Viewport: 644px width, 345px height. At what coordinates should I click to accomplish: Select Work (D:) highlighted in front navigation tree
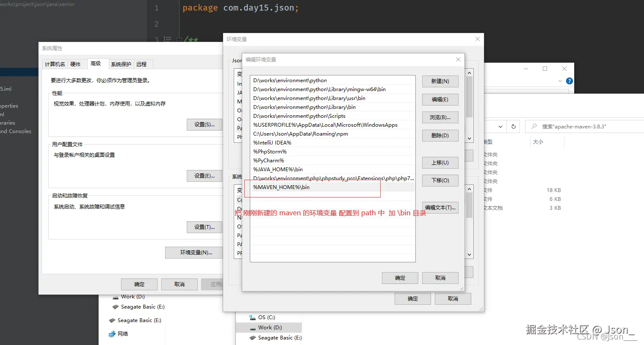(269, 328)
